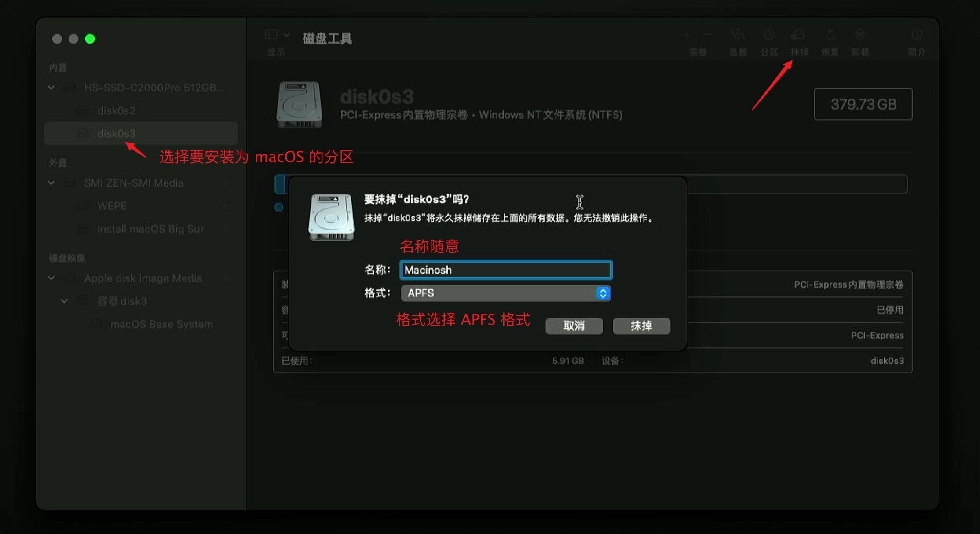The image size is (980, 534).
Task: Select WEPE partition in external drives
Action: 110,206
